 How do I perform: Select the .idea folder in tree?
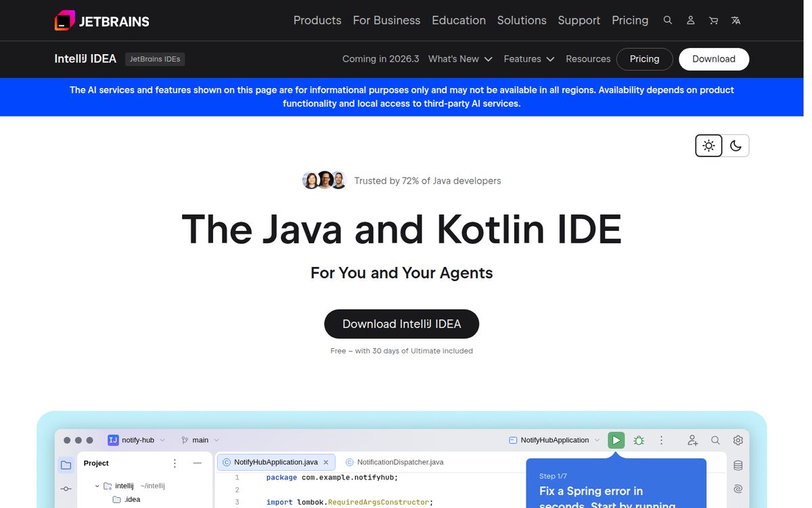click(127, 499)
